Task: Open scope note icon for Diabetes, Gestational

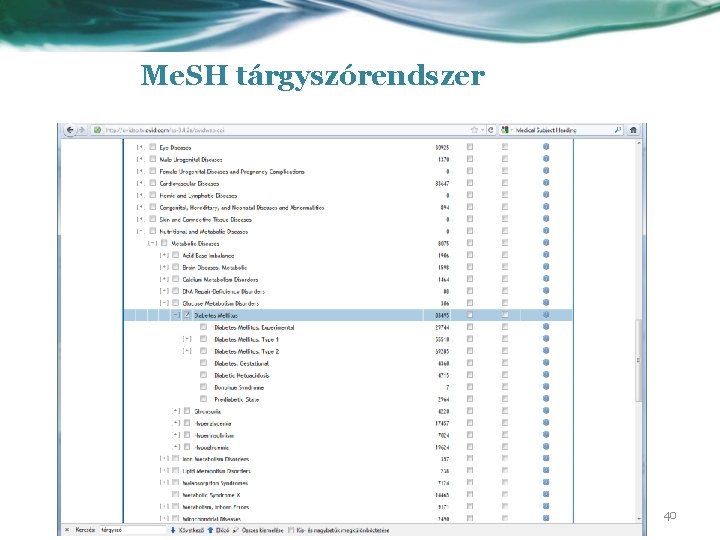Action: (x=546, y=362)
